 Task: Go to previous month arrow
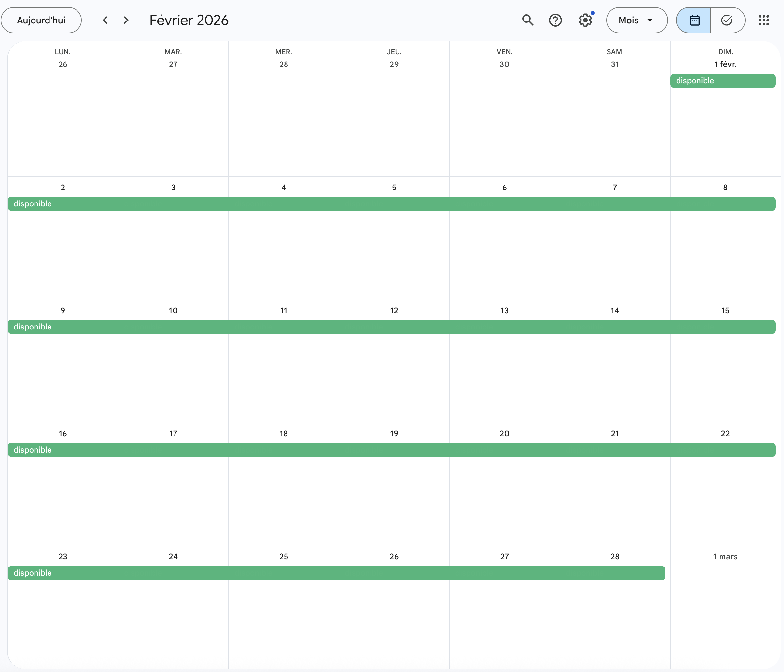point(105,20)
